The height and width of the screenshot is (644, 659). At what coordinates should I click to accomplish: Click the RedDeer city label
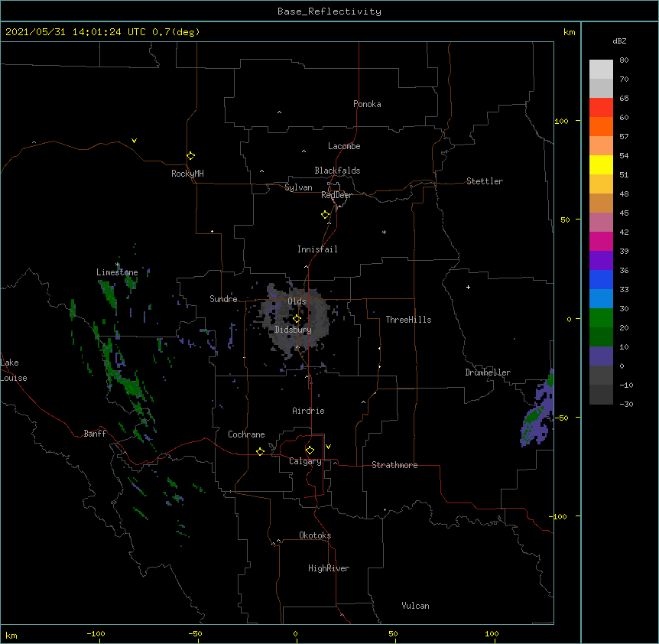pos(336,195)
